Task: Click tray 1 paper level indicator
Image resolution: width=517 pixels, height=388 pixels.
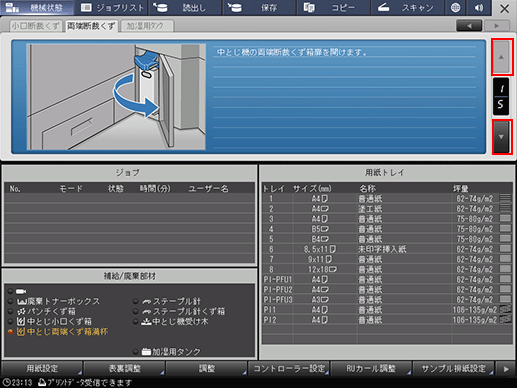Action: pos(505,198)
